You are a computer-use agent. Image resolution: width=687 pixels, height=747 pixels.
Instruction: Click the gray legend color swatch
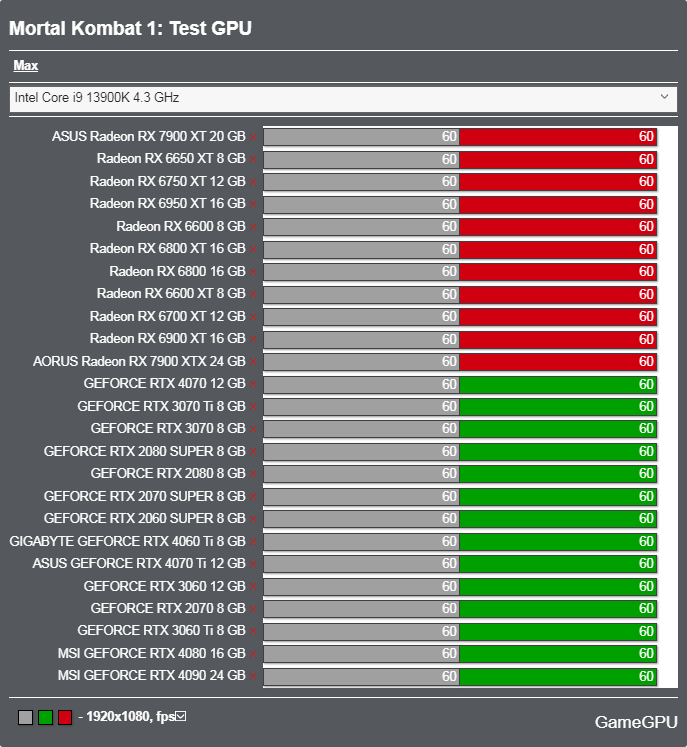pyautogui.click(x=25, y=717)
